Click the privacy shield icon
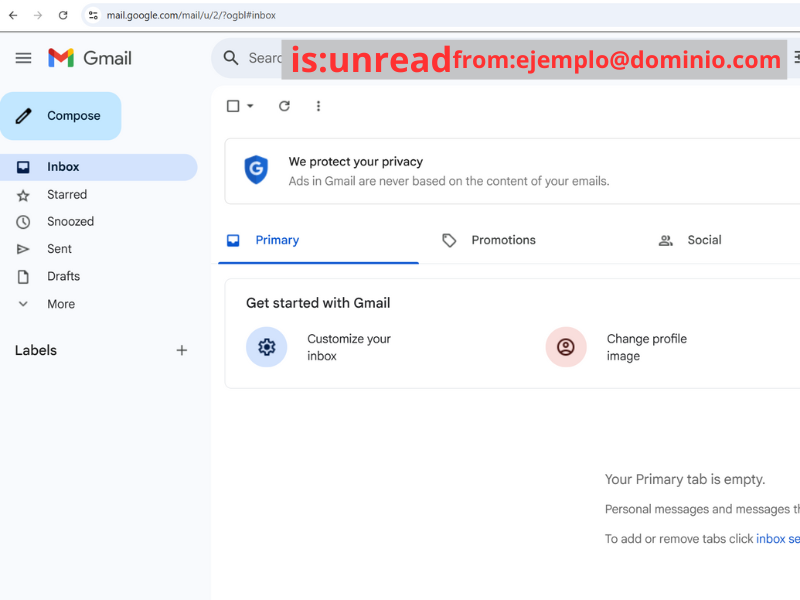800x600 pixels. pos(256,170)
